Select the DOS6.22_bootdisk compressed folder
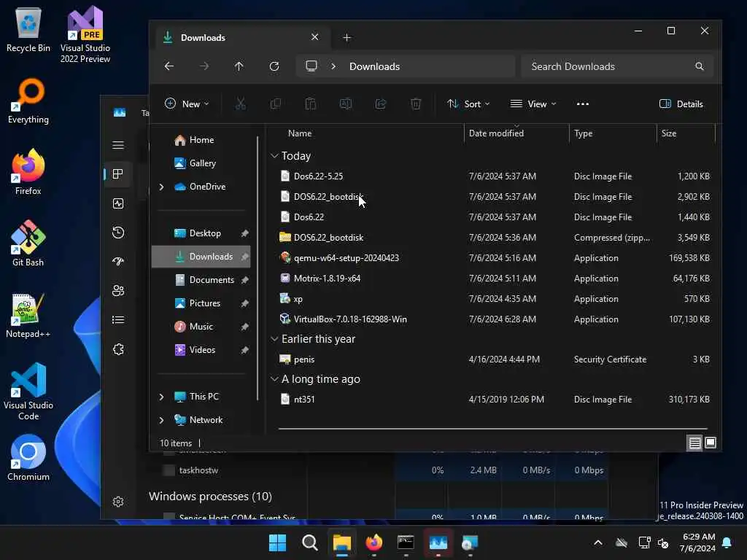 pos(328,238)
